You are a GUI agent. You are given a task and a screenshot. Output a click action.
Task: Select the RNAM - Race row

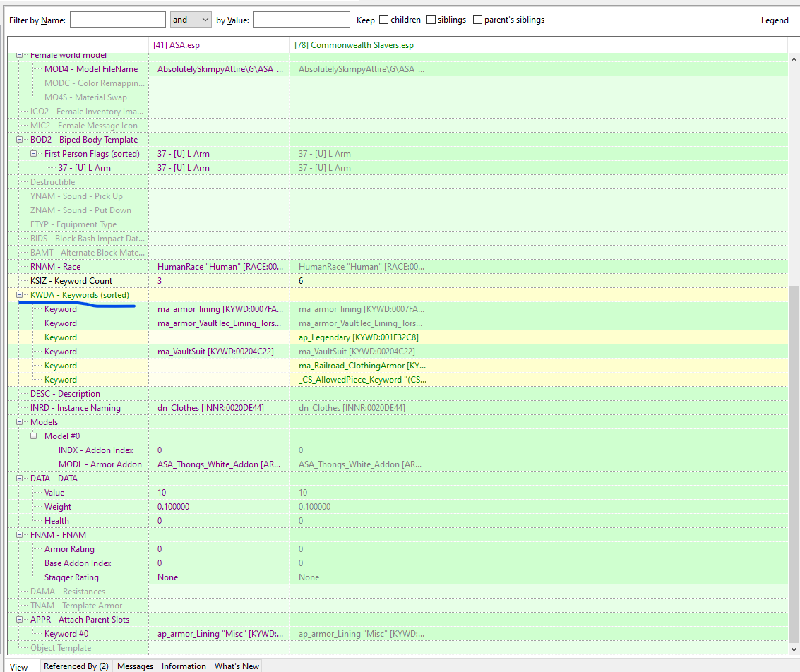click(398, 267)
